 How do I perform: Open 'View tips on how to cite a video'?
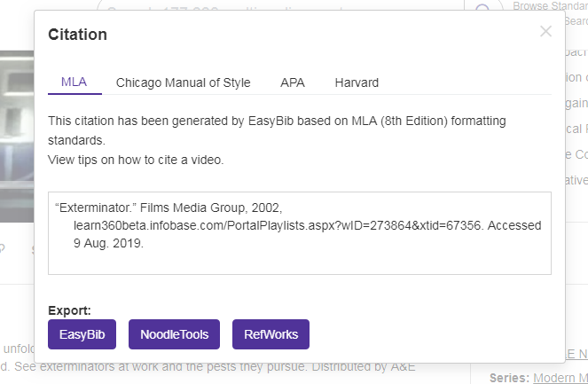(136, 160)
